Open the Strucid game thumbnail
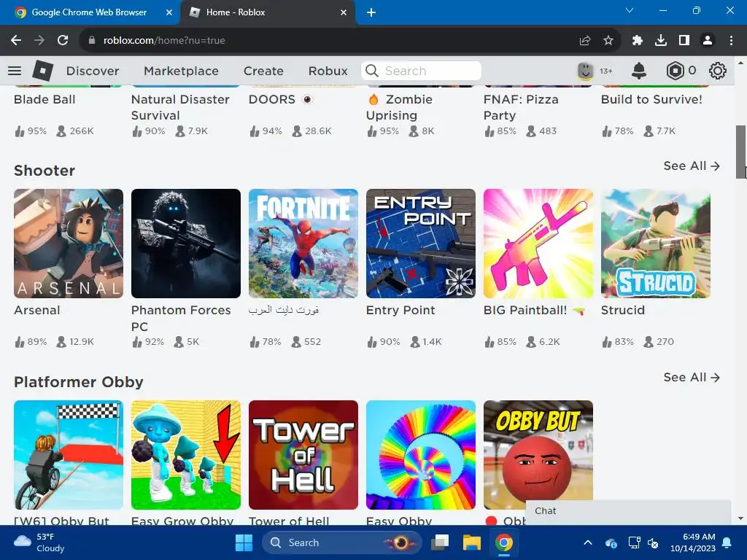Image resolution: width=747 pixels, height=560 pixels. click(656, 244)
